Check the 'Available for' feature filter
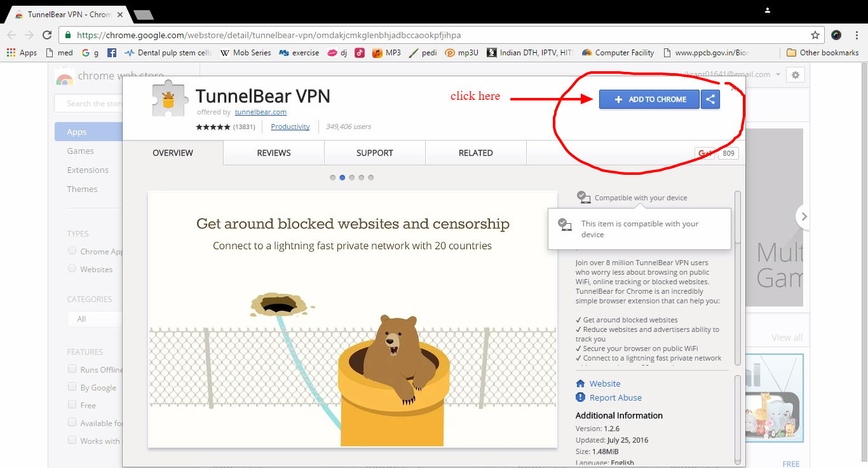Image resolution: width=868 pixels, height=468 pixels. tap(72, 423)
